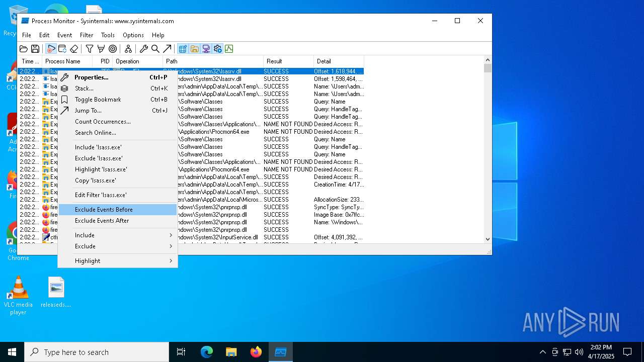
Task: Click the 'Image Base: 0x7ffc...' detail cell
Action: (339, 215)
